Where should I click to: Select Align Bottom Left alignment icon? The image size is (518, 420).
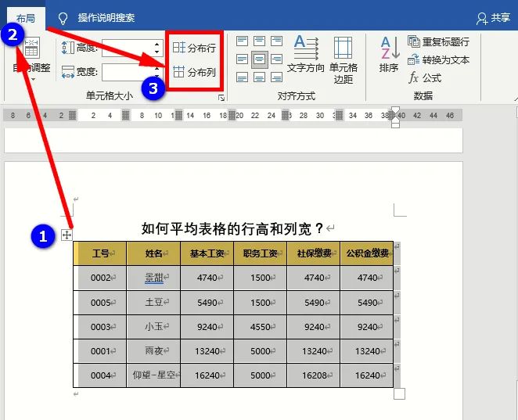tap(242, 77)
